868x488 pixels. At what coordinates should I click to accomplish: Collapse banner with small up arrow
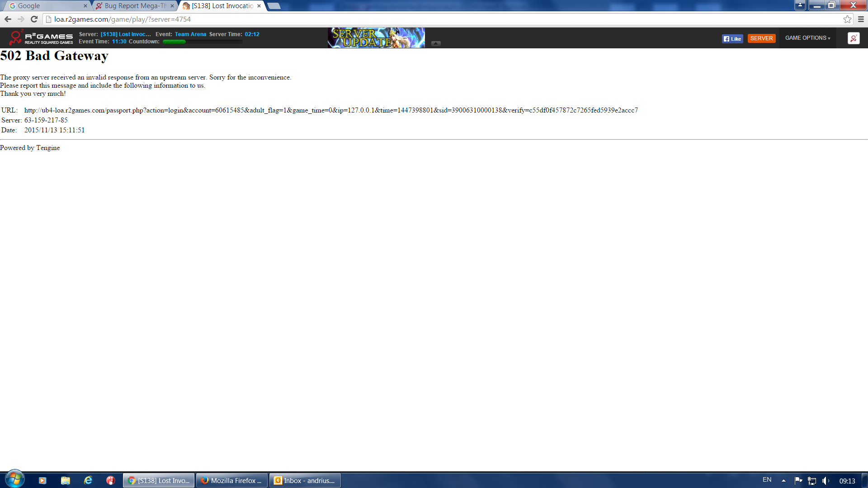coord(436,43)
